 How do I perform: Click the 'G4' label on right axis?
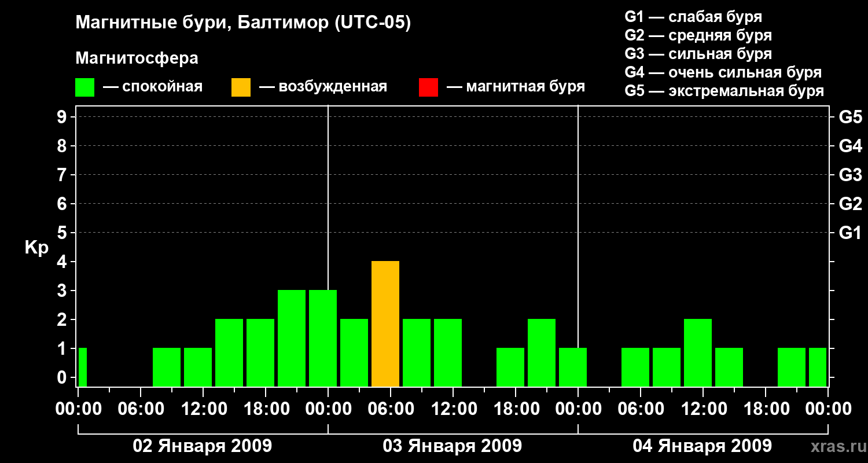(x=850, y=146)
